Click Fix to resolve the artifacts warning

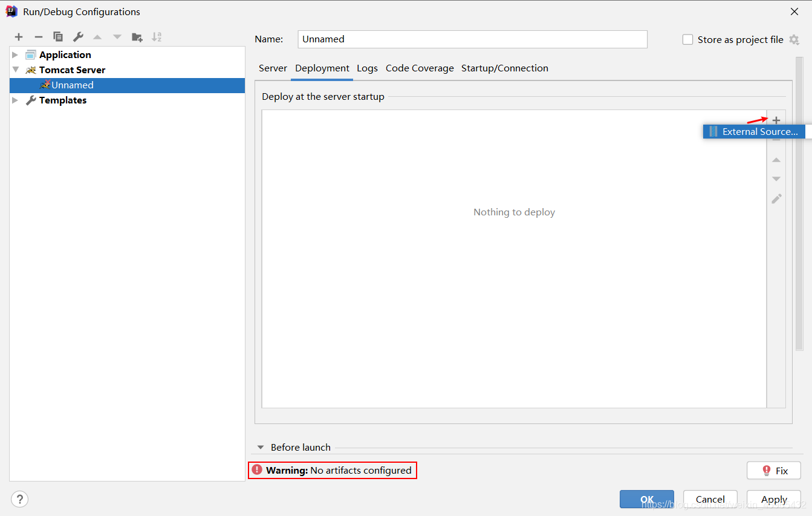coord(774,470)
